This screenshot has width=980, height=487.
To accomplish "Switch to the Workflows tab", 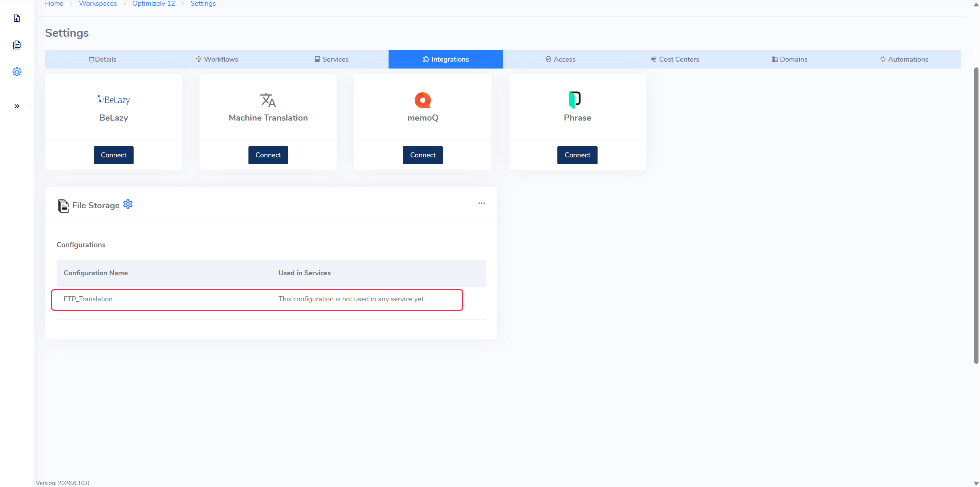I will [217, 59].
